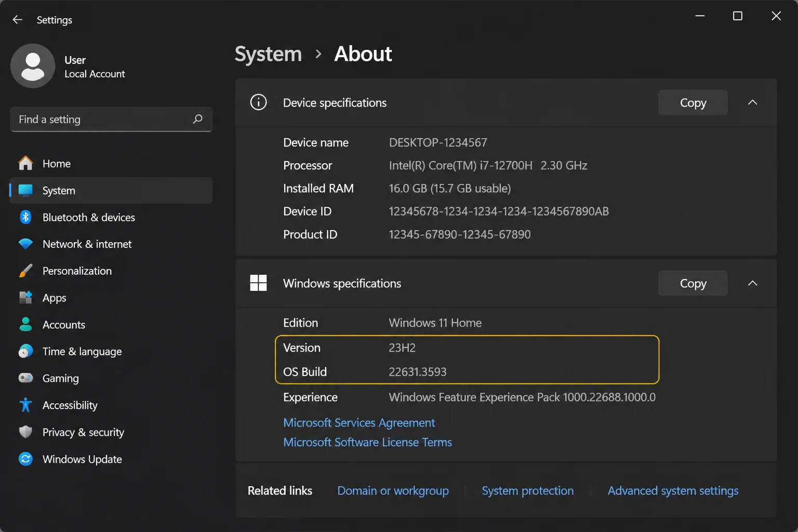Viewport: 798px width, 532px height.
Task: Click the Personalization paintbrush icon
Action: [25, 271]
